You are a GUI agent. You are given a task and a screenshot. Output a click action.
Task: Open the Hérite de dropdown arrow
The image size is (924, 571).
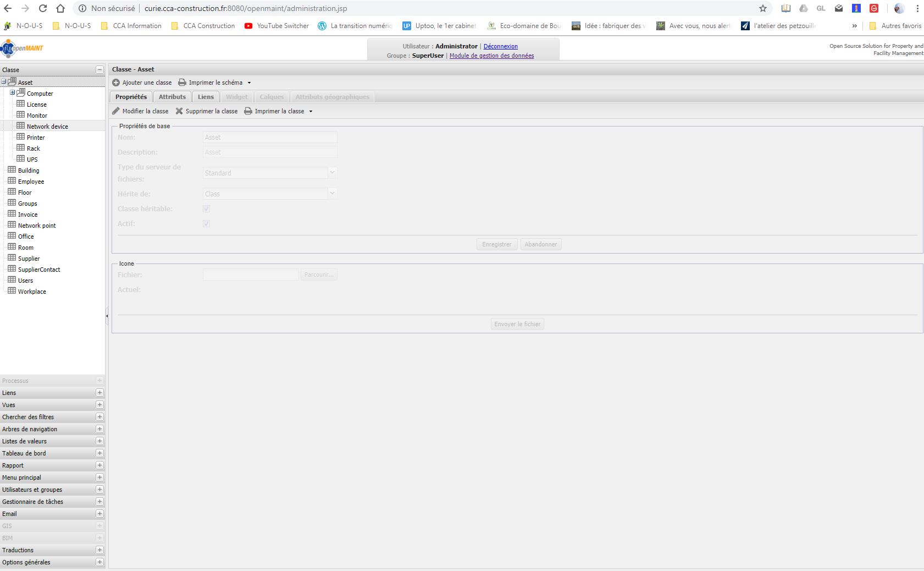pos(332,194)
